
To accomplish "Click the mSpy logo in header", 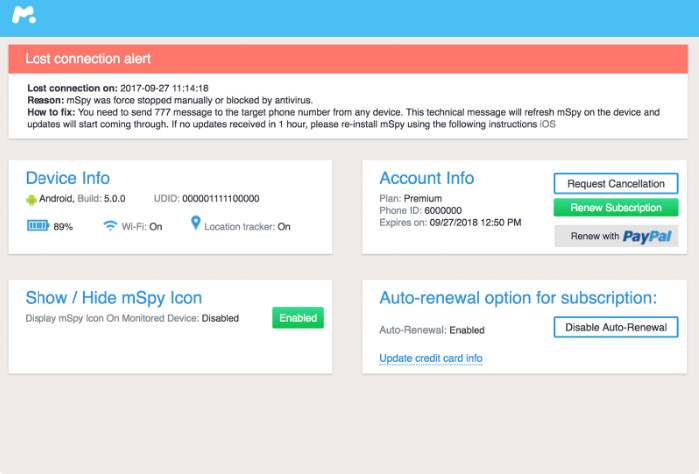I will pos(24,15).
